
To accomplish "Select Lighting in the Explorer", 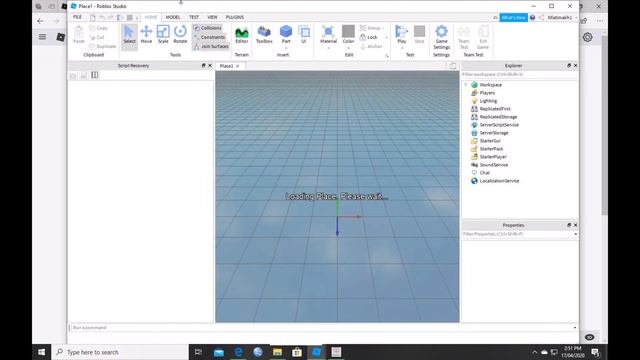I will 488,101.
